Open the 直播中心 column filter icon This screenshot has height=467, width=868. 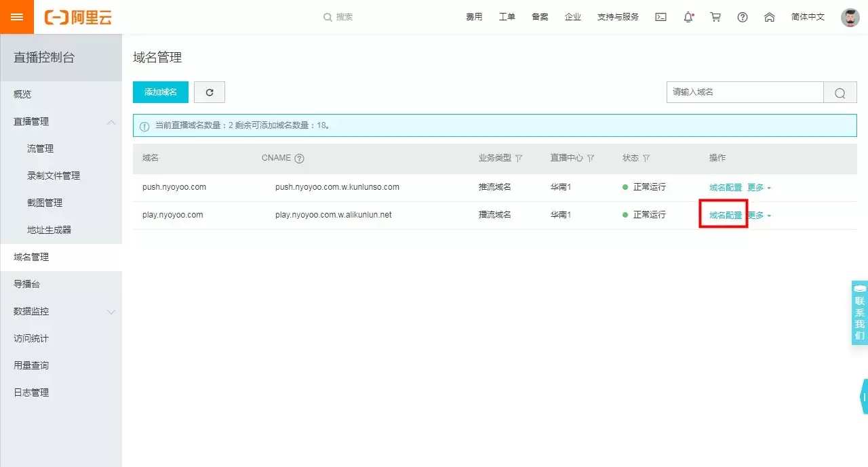point(591,158)
